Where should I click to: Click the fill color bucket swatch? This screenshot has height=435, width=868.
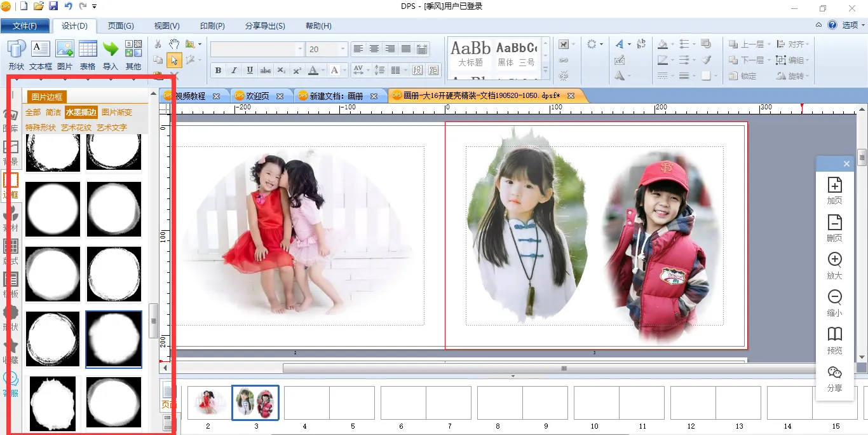coord(662,45)
